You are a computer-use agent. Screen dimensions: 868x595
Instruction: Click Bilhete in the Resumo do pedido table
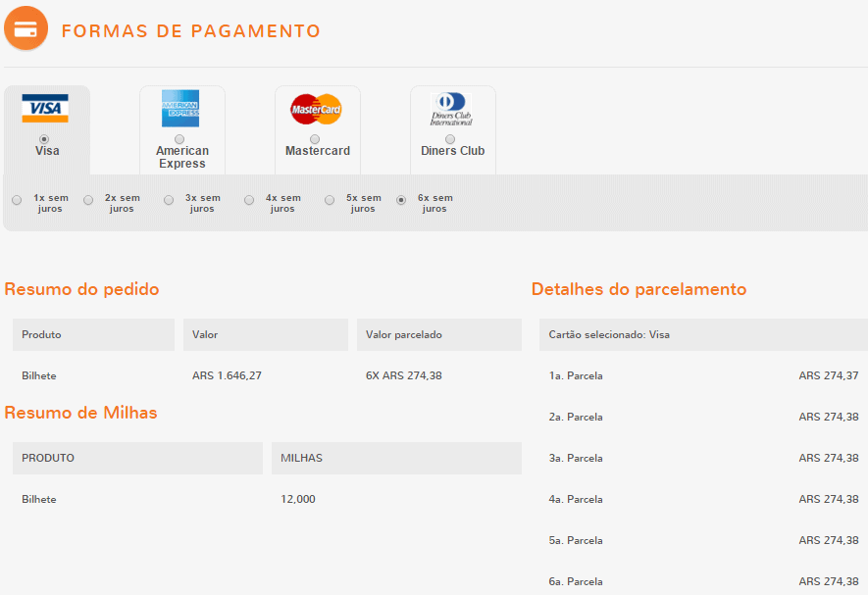(x=39, y=375)
